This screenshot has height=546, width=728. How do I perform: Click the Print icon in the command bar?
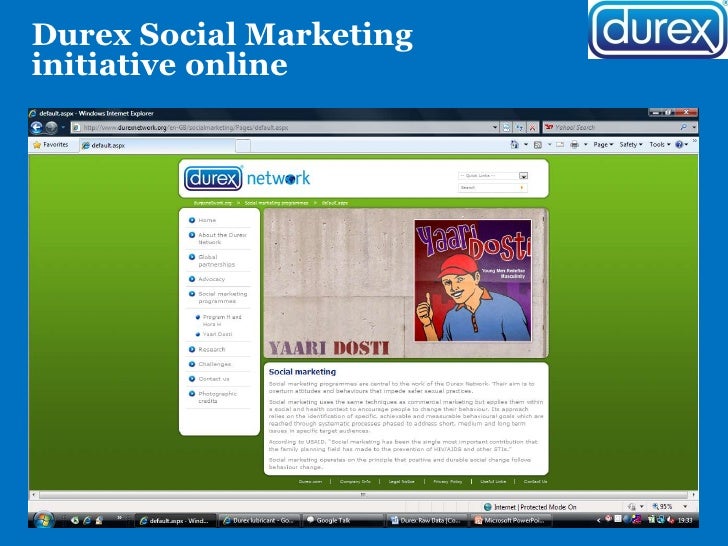pos(574,145)
